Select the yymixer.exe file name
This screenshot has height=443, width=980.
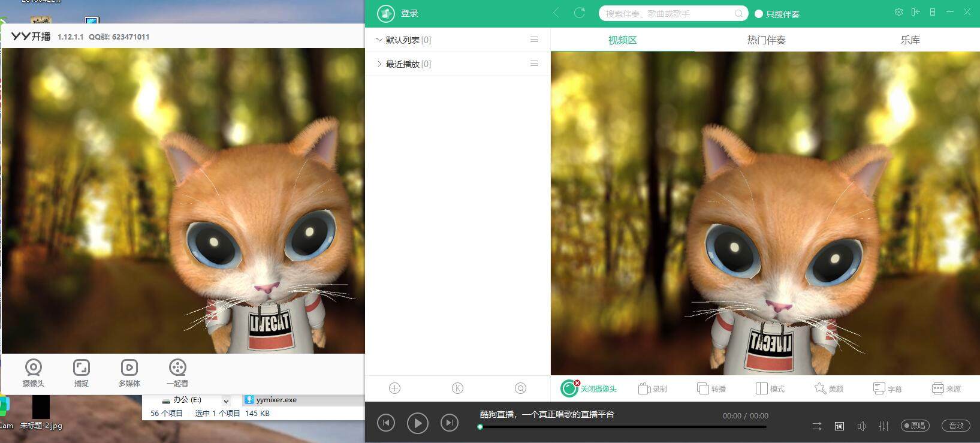click(x=276, y=400)
